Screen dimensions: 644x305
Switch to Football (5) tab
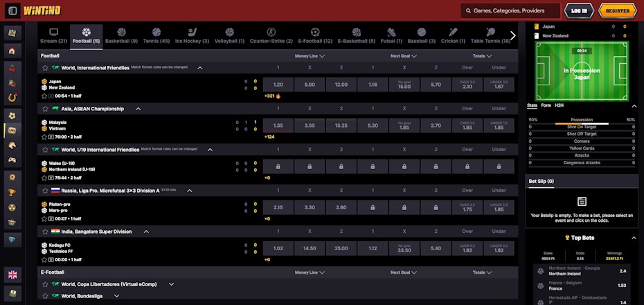tap(87, 36)
